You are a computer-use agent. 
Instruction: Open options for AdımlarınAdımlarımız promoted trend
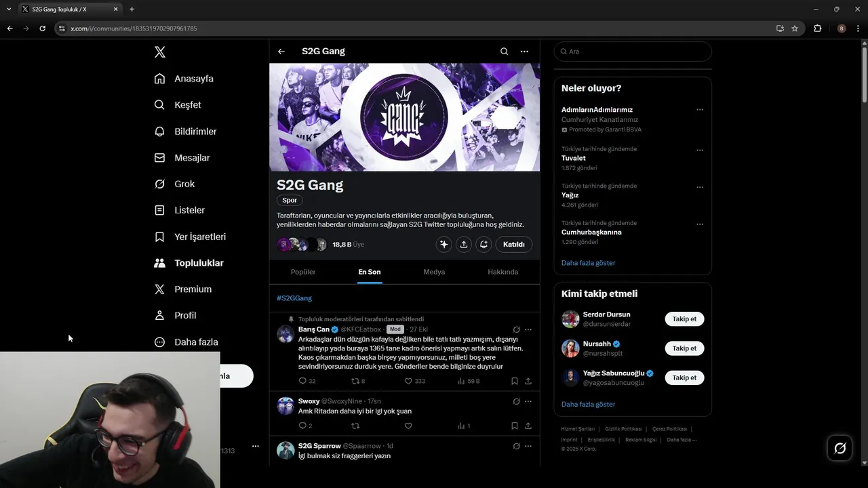click(700, 110)
